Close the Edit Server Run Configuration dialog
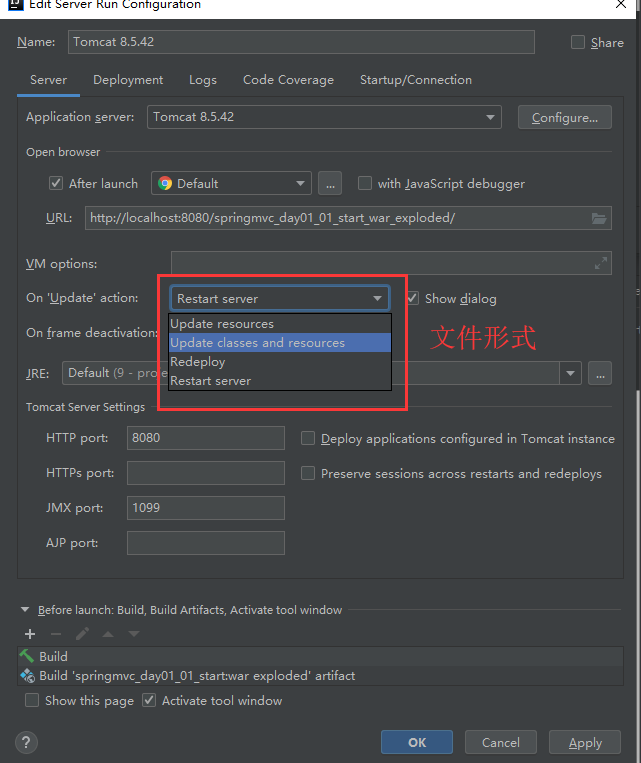Viewport: 641px width, 763px height. 621,4
